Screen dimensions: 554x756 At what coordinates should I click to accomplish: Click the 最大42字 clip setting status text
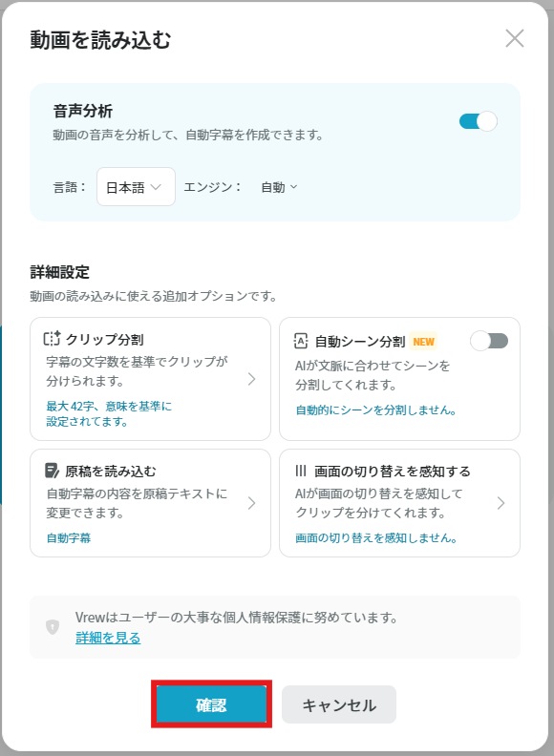tap(109, 414)
